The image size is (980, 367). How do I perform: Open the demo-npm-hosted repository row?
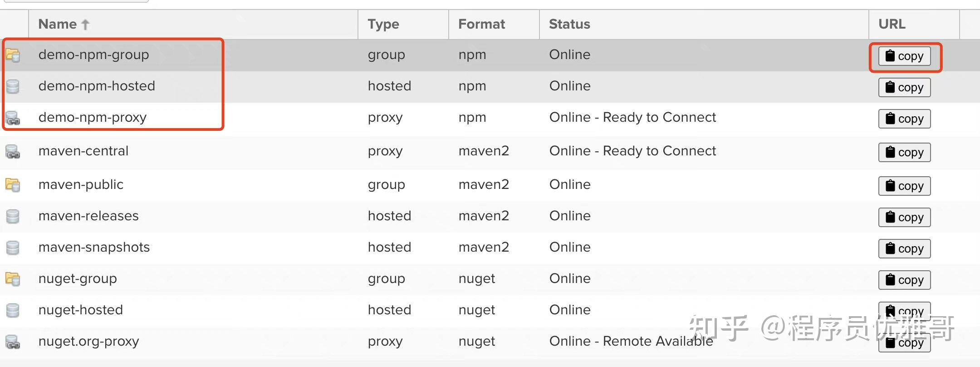click(272, 86)
